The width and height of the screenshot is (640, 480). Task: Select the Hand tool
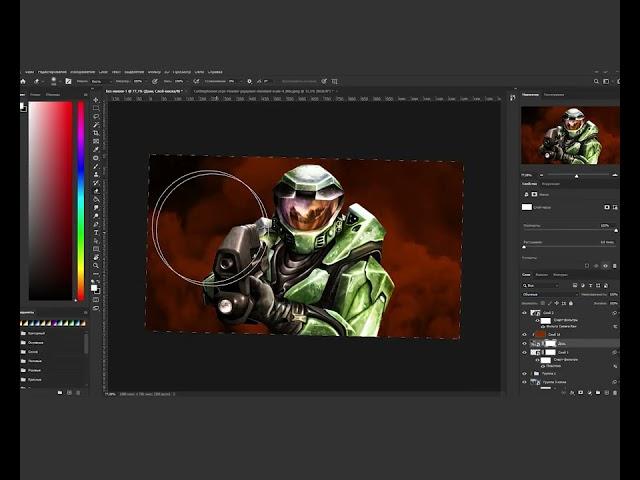[x=96, y=257]
